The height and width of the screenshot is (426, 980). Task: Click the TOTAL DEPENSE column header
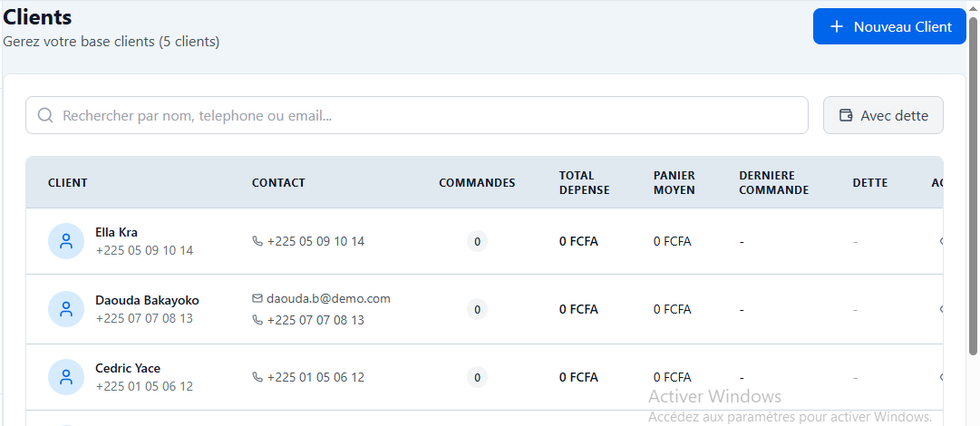tap(584, 183)
